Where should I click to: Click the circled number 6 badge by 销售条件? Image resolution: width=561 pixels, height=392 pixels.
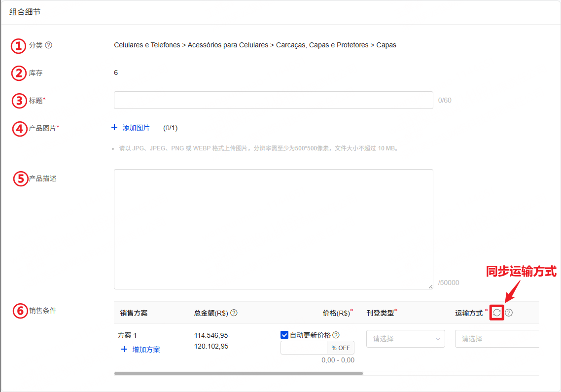(x=19, y=311)
